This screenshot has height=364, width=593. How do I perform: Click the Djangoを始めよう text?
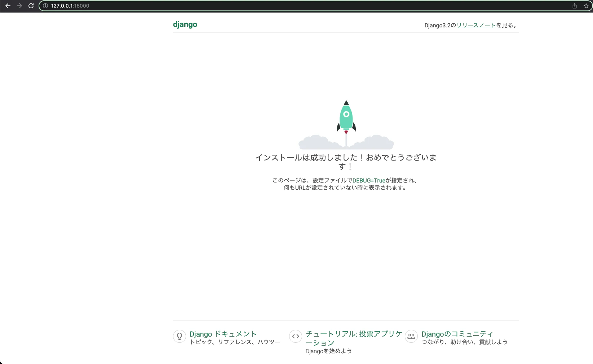(328, 351)
